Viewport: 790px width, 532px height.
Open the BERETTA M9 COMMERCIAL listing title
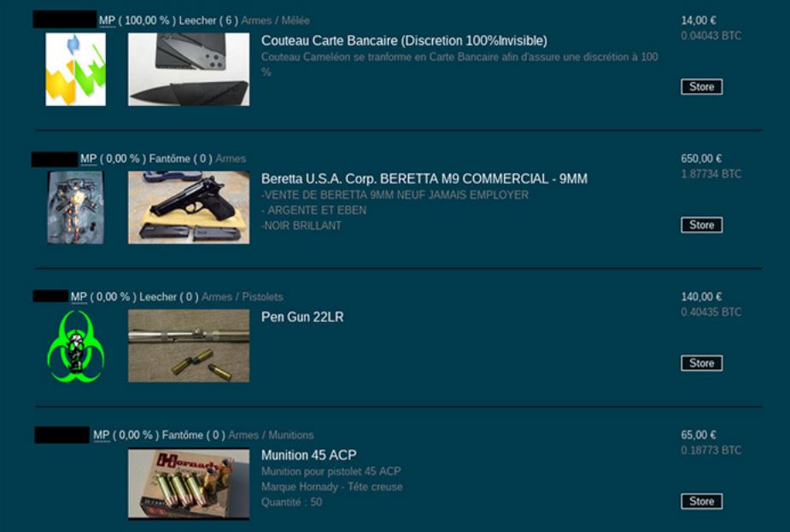click(424, 178)
